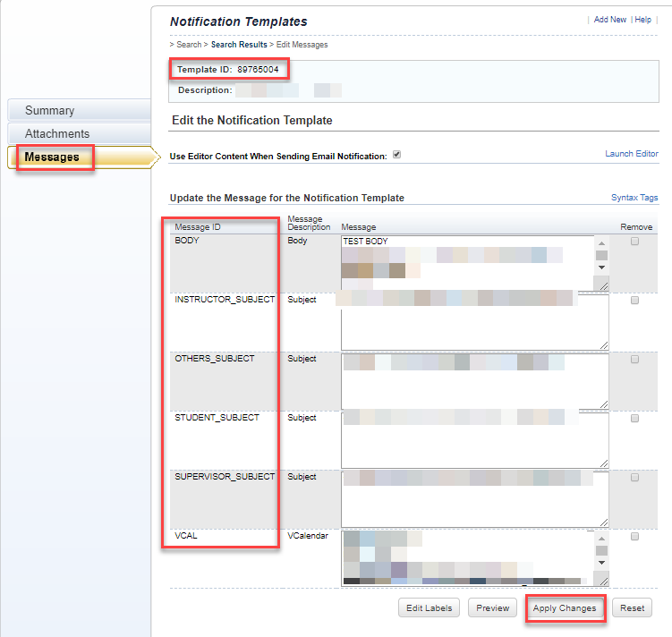Select the OTHERS_SUBJECT message ID cell

click(214, 359)
